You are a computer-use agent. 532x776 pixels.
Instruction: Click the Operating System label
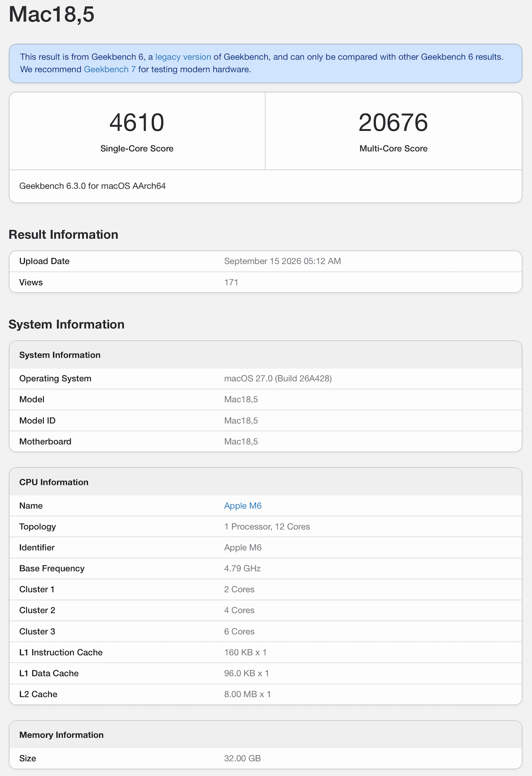pos(55,378)
